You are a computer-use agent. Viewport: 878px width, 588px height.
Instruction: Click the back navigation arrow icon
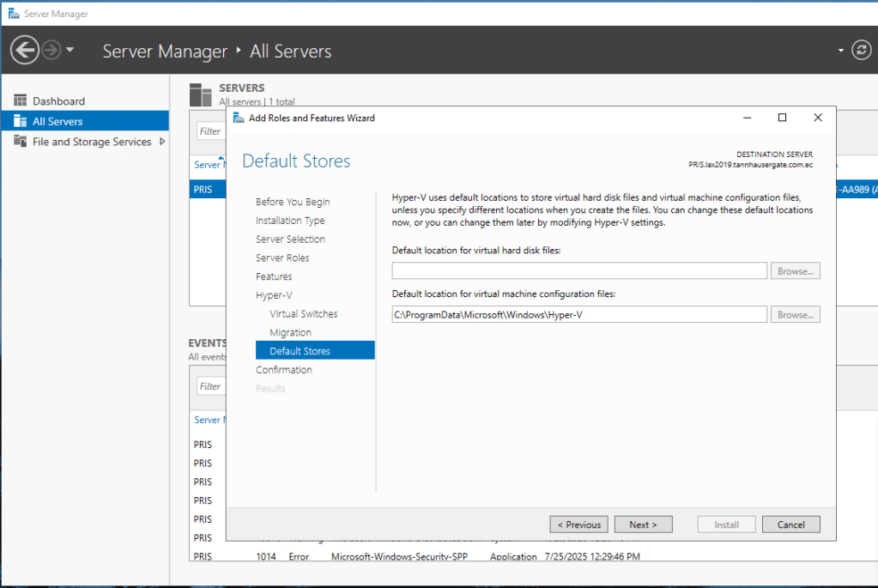click(x=25, y=51)
